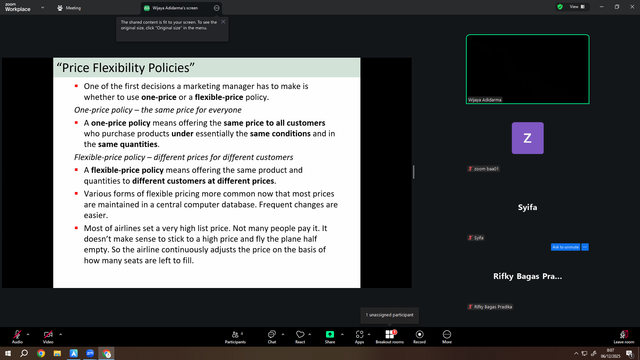This screenshot has width=640, height=360.
Task: Open Windows taskbar search
Action: [x=24, y=353]
